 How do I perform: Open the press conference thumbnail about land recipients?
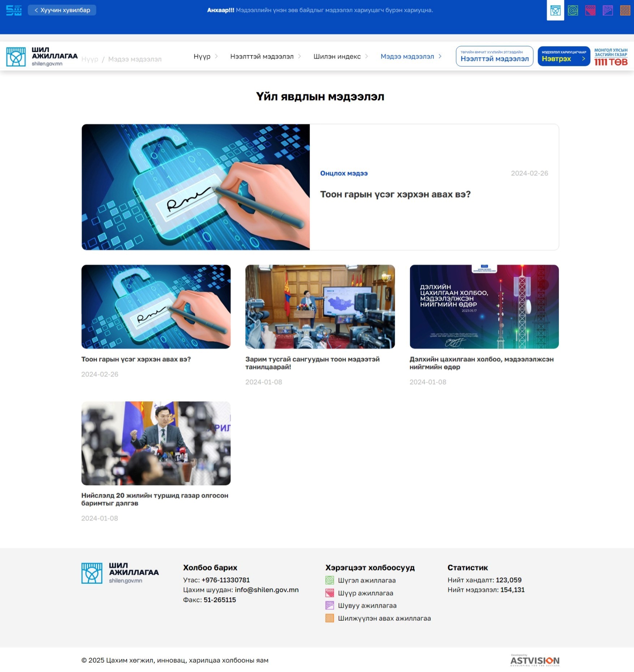pyautogui.click(x=156, y=443)
